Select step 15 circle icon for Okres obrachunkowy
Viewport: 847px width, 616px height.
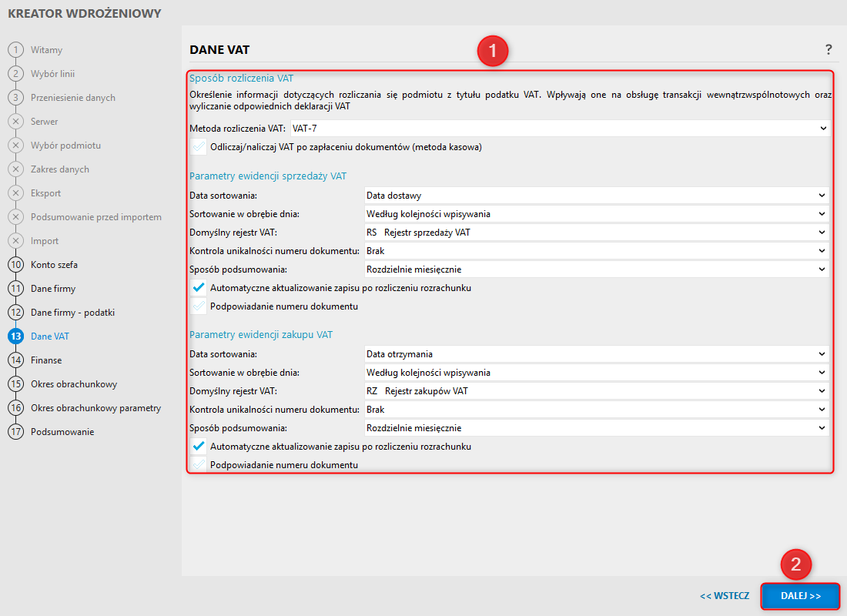pos(15,384)
